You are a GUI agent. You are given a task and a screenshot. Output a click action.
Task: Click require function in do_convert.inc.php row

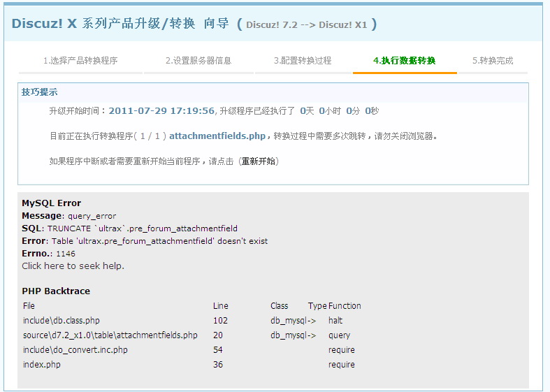(x=342, y=350)
